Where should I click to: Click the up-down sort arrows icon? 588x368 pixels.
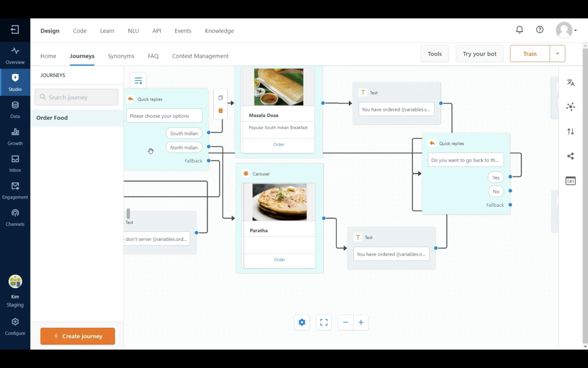570,132
